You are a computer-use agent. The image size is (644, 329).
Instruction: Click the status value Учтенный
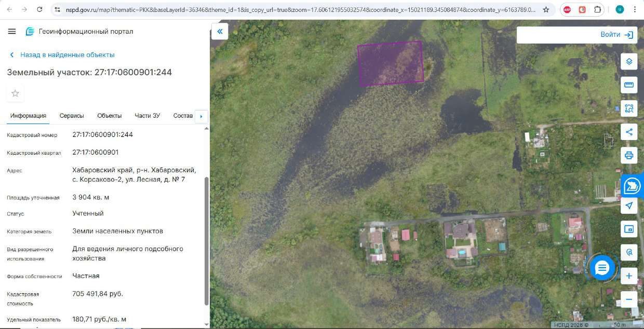pos(88,213)
